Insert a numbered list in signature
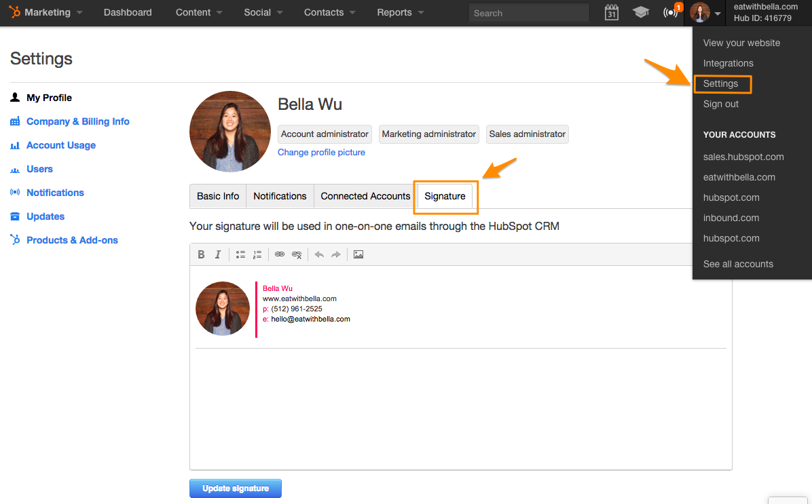Viewport: 812px width, 504px height. click(x=257, y=254)
